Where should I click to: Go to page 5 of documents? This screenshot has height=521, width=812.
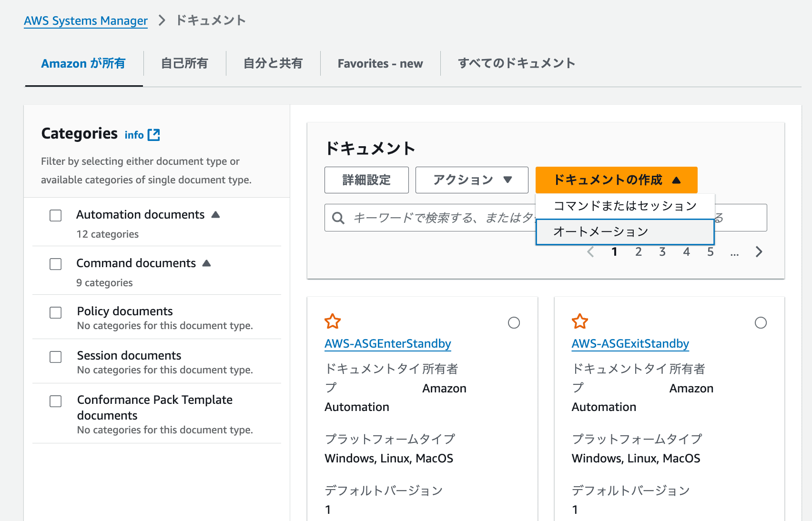tap(710, 251)
